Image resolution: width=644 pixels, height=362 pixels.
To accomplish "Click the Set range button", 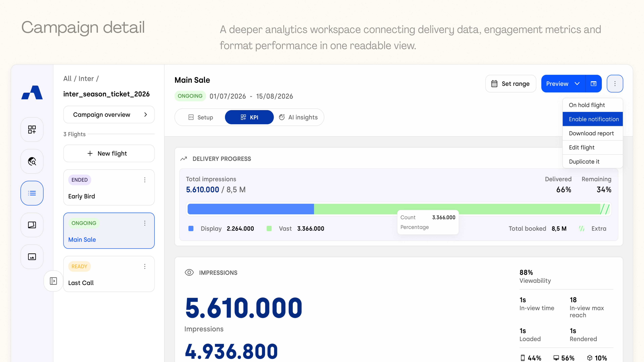I will coord(511,84).
